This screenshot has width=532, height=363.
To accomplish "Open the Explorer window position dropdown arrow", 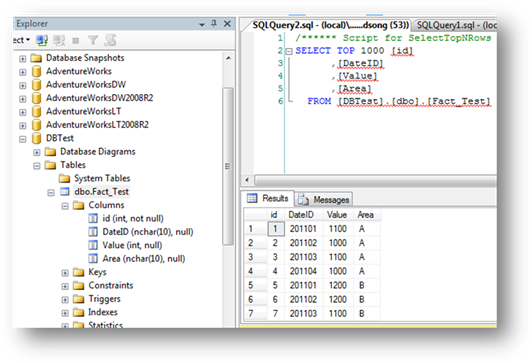I will pyautogui.click(x=202, y=24).
